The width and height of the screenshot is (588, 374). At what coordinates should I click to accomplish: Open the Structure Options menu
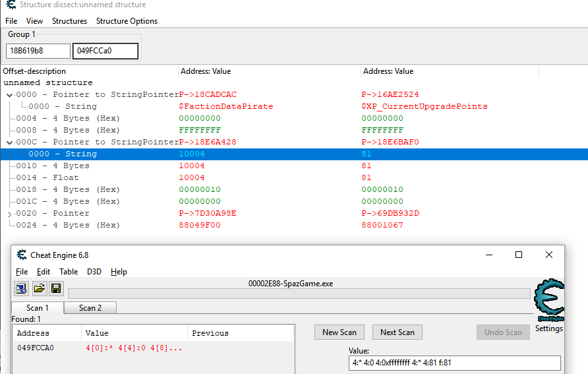(x=127, y=21)
